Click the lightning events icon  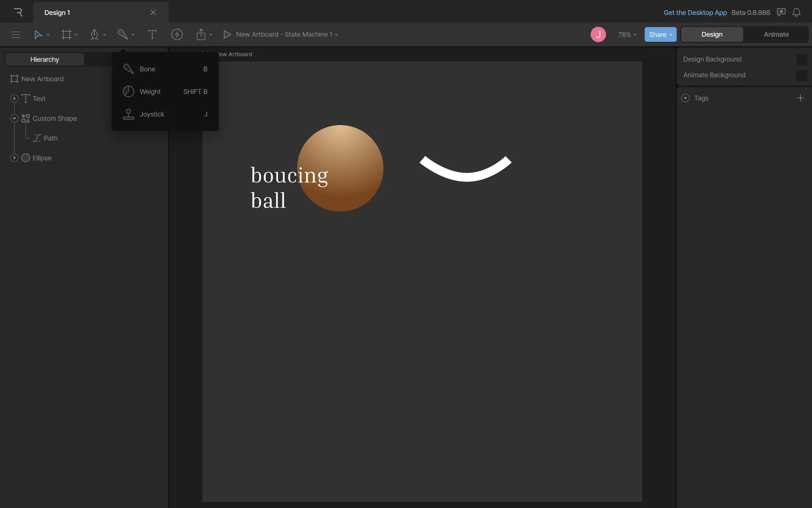click(177, 35)
